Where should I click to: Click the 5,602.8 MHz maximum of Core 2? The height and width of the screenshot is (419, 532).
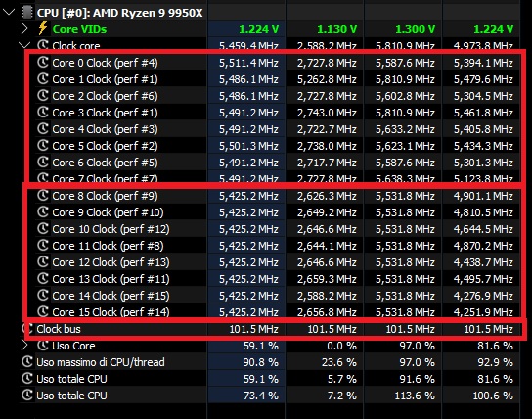point(405,96)
